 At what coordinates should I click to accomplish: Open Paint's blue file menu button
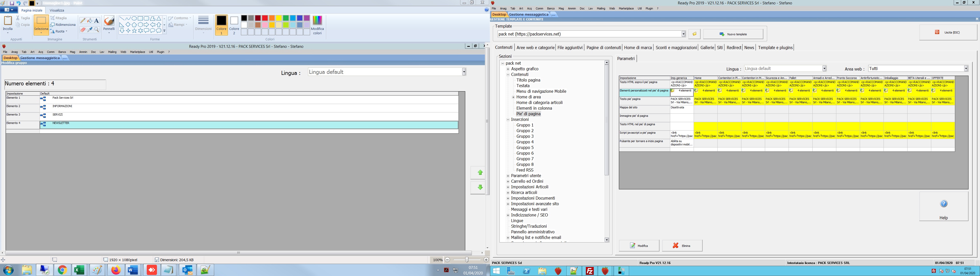[9, 10]
